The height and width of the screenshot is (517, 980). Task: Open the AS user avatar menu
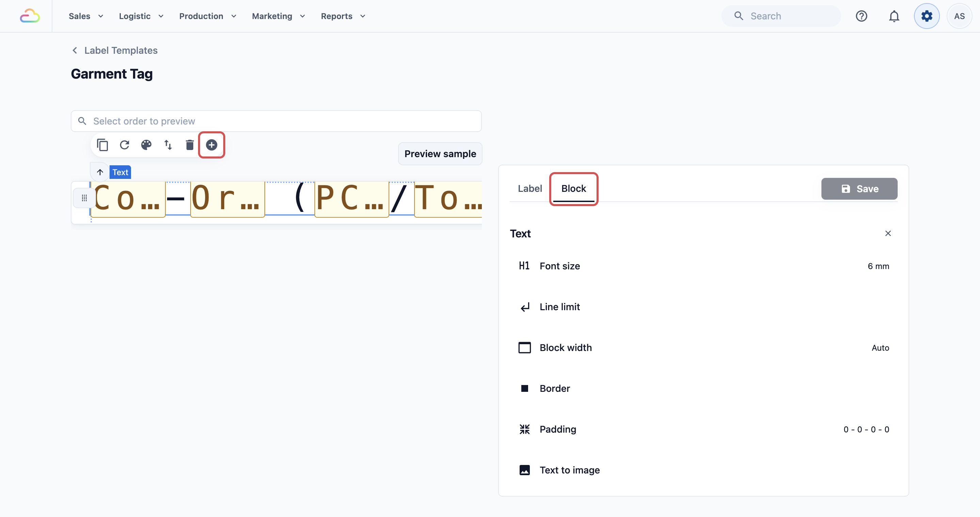pyautogui.click(x=959, y=16)
